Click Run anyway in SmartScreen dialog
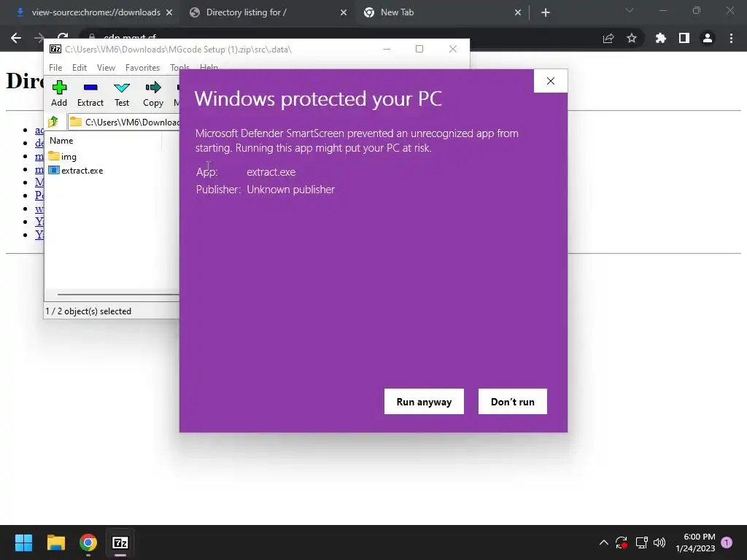This screenshot has height=560, width=747. click(424, 402)
